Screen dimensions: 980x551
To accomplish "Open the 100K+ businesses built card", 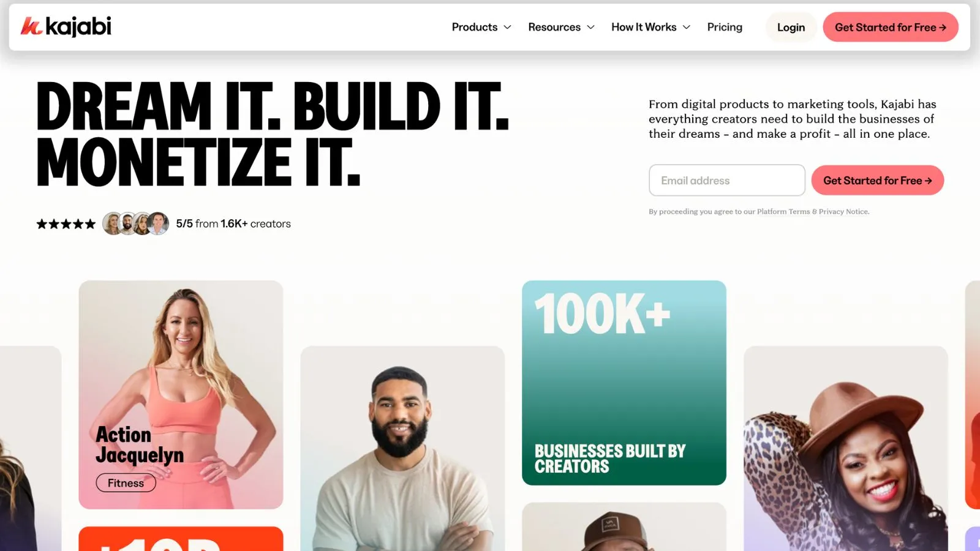I will pos(624,383).
